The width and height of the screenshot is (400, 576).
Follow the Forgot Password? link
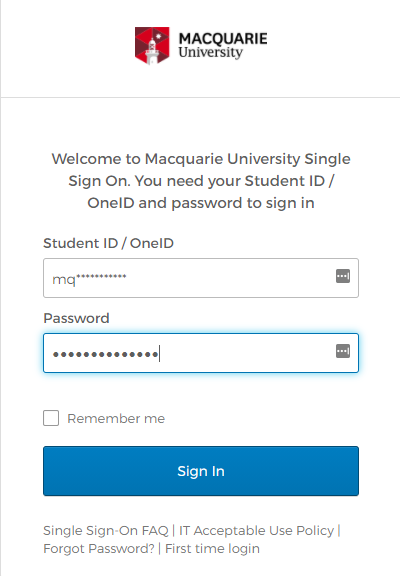coord(99,548)
